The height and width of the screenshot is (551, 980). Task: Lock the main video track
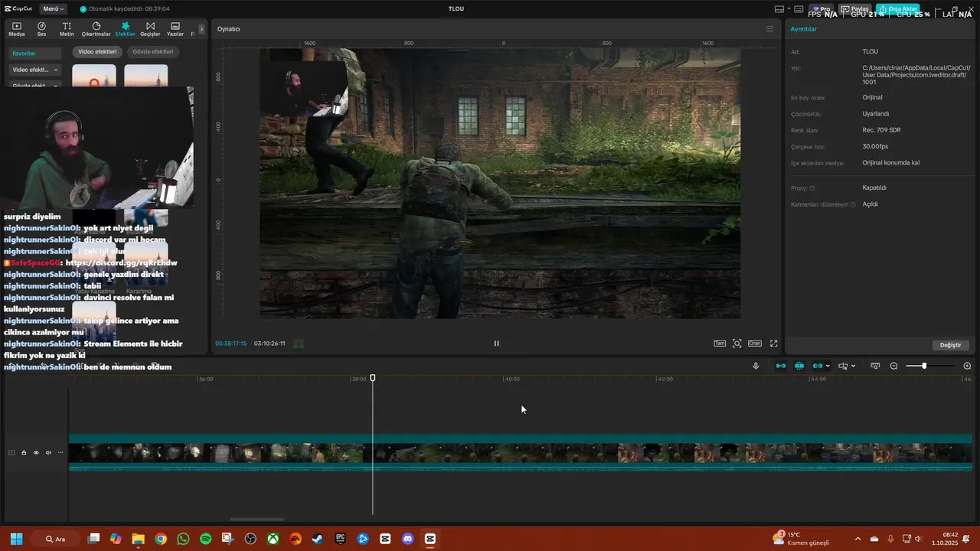[x=24, y=452]
